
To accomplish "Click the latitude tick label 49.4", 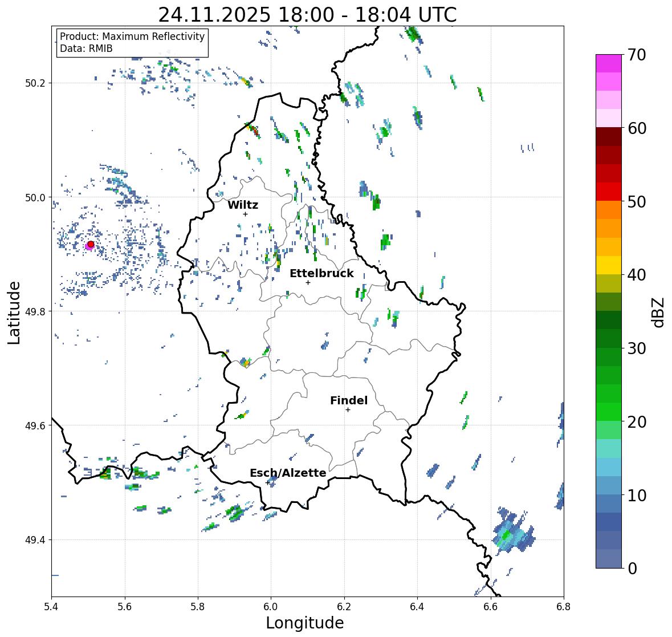I will [x=35, y=540].
